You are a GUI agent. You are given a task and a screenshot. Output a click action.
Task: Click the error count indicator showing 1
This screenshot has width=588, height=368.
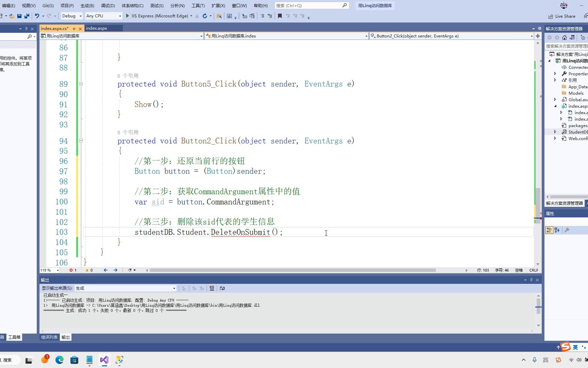[73, 270]
